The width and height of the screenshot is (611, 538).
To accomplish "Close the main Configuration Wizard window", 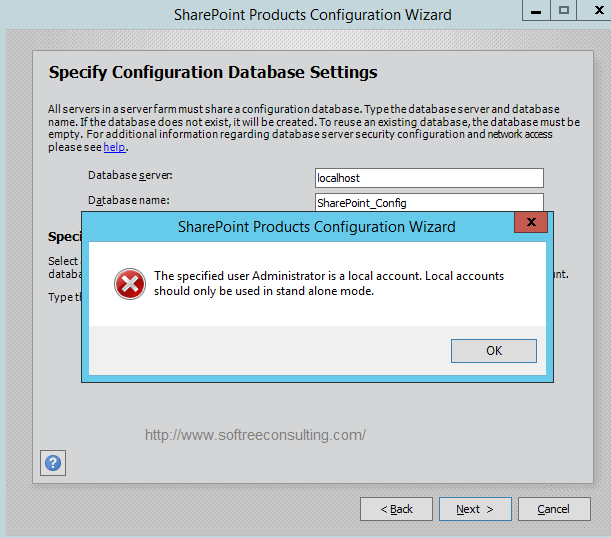I will click(x=598, y=10).
